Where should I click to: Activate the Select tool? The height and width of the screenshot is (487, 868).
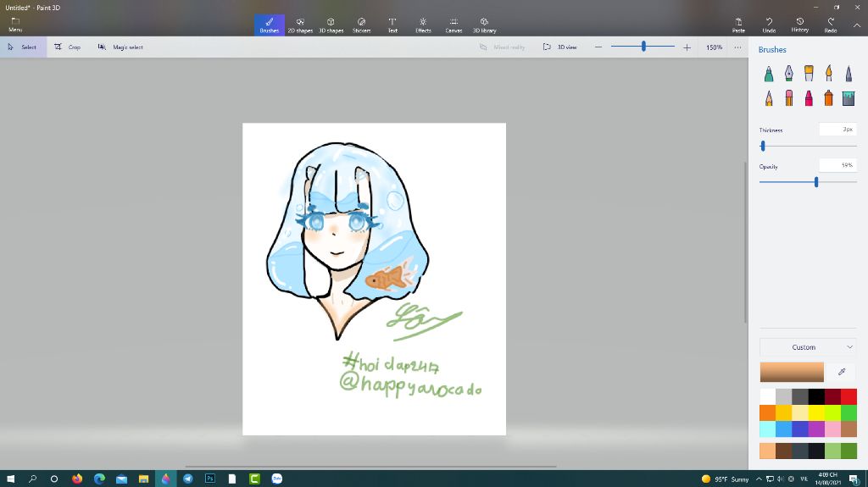point(23,47)
